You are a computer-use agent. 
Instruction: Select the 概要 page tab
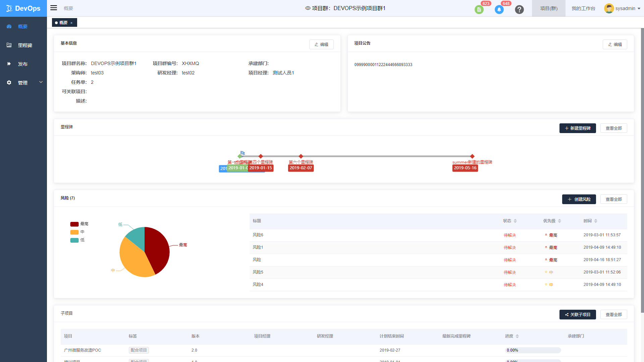point(64,22)
